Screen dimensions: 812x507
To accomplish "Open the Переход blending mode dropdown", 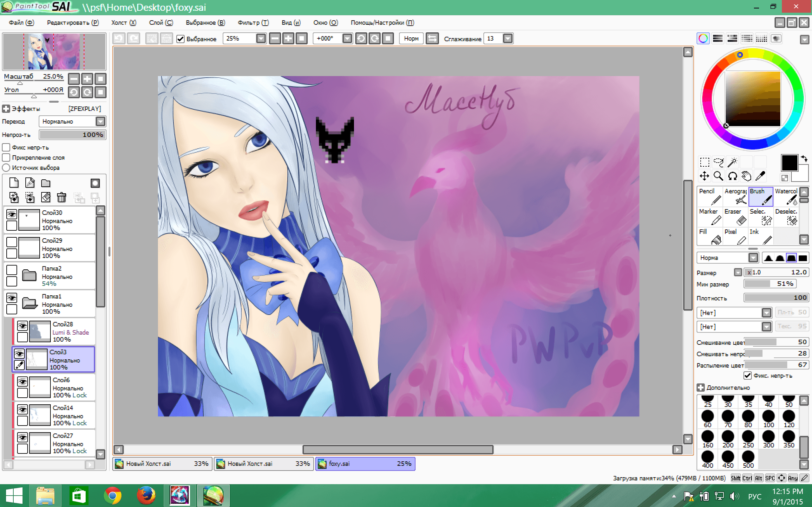I will coord(100,121).
